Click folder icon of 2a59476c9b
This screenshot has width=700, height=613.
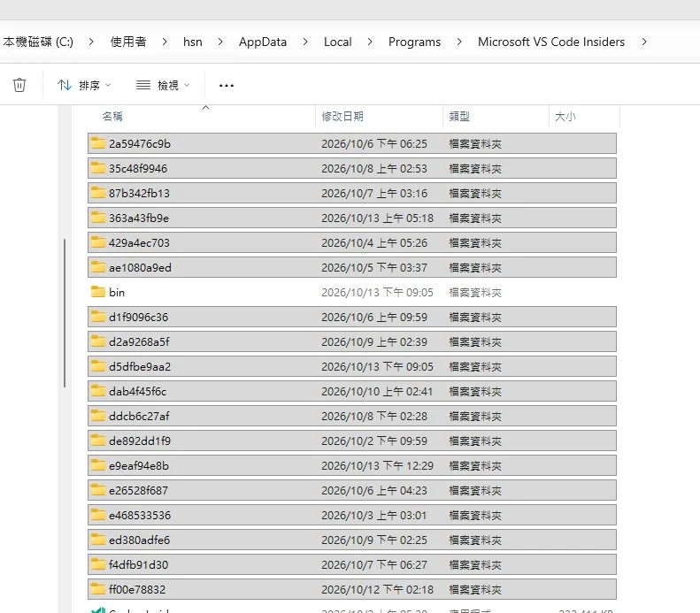(x=97, y=143)
